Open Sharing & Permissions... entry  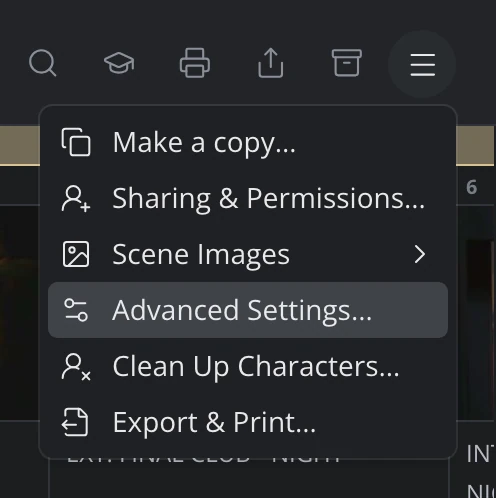coord(248,198)
